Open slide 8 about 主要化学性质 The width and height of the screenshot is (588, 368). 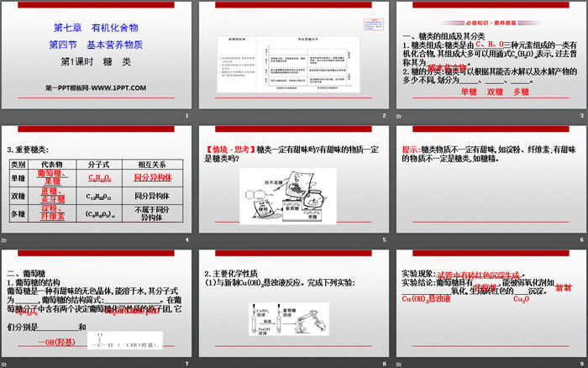pos(294,303)
